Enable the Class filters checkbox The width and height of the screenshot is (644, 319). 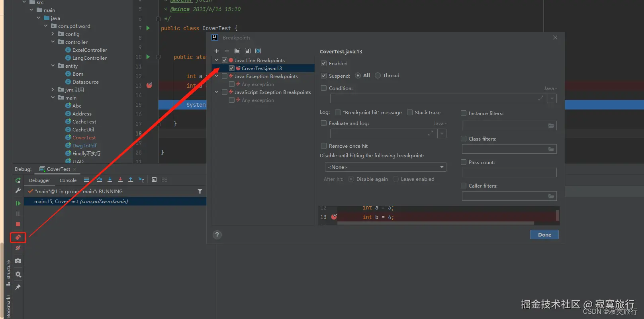pos(464,139)
